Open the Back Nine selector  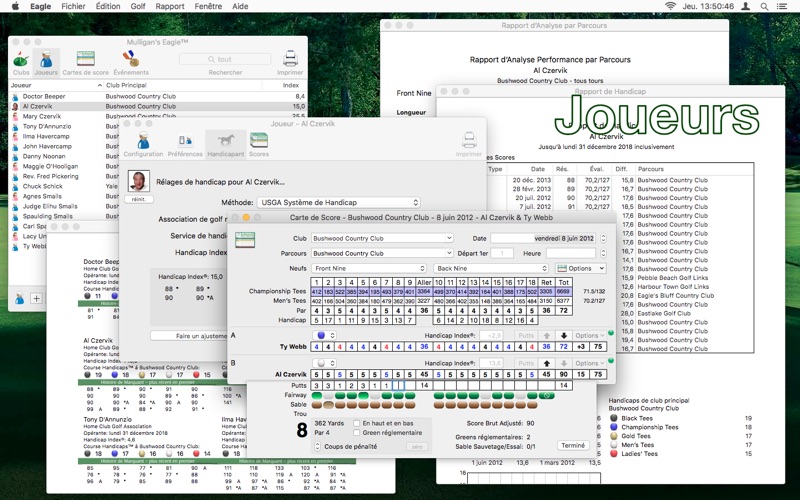pos(491,268)
